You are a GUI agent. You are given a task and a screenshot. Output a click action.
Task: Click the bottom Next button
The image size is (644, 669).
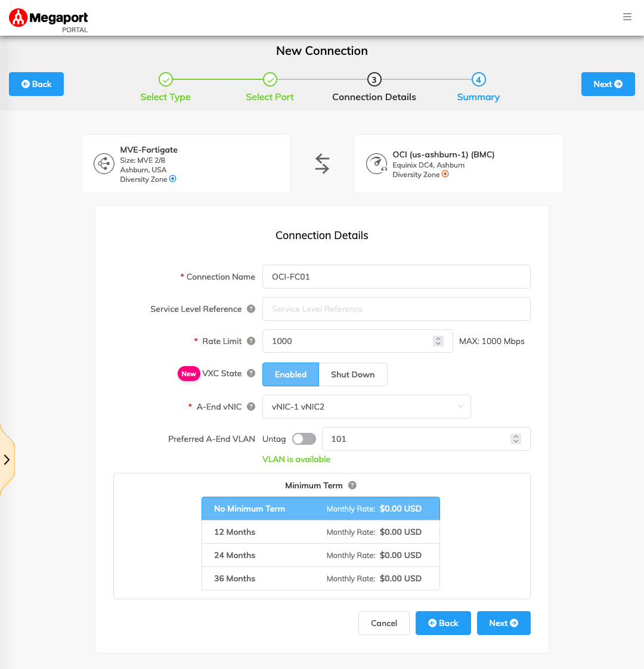[504, 623]
